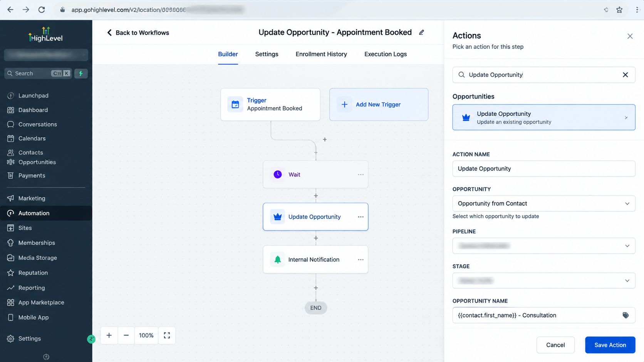Click the pencil icon to rename workflow
The width and height of the screenshot is (644, 362).
(421, 32)
